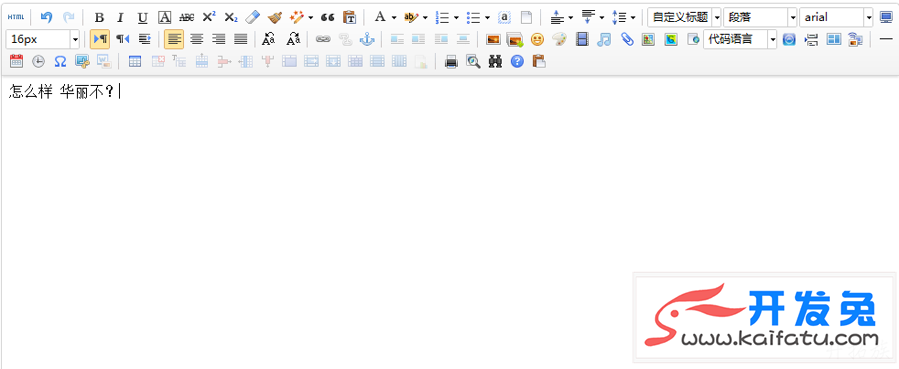Toggle strikethrough formatting
This screenshot has width=899, height=369.
(x=186, y=17)
